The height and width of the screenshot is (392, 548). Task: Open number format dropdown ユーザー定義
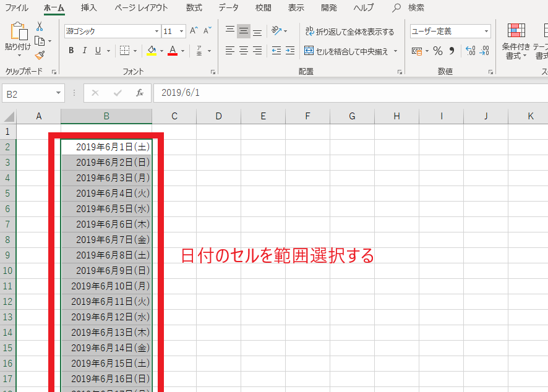(x=486, y=31)
